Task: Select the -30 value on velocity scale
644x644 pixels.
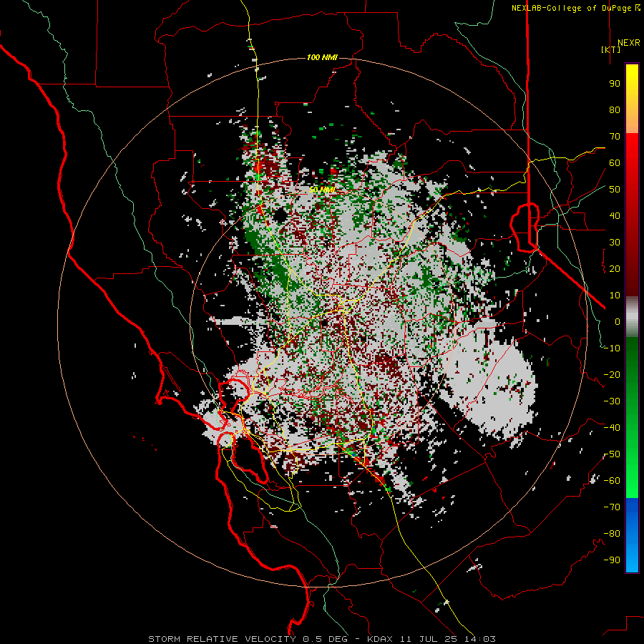Action: click(612, 401)
